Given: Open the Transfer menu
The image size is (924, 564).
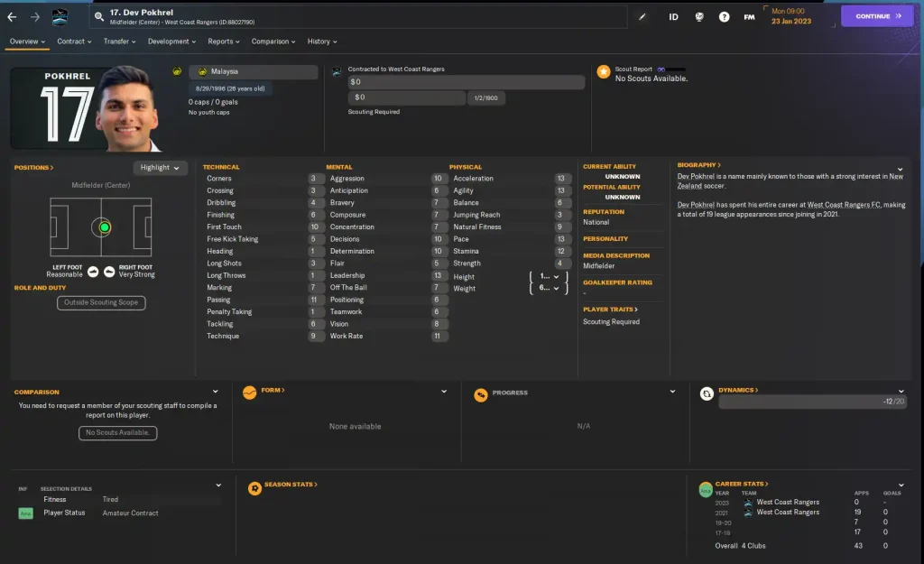Looking at the screenshot, I should (x=120, y=42).
